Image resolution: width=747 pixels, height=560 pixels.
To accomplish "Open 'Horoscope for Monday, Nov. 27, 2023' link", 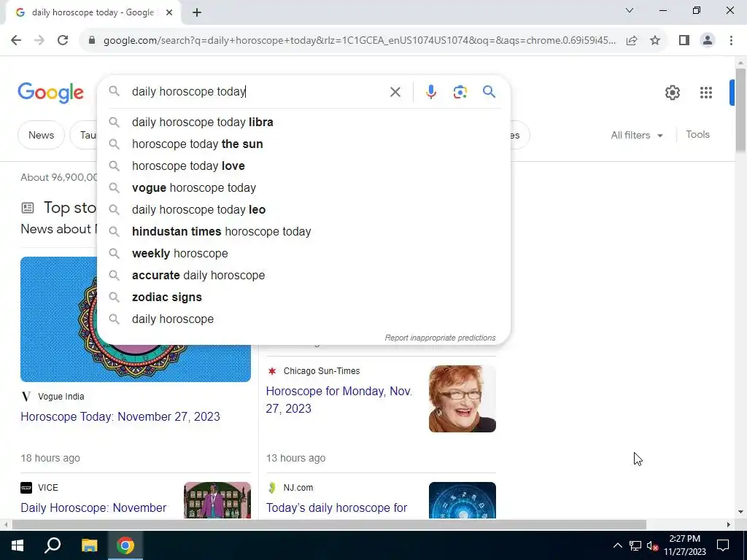I will coord(339,400).
